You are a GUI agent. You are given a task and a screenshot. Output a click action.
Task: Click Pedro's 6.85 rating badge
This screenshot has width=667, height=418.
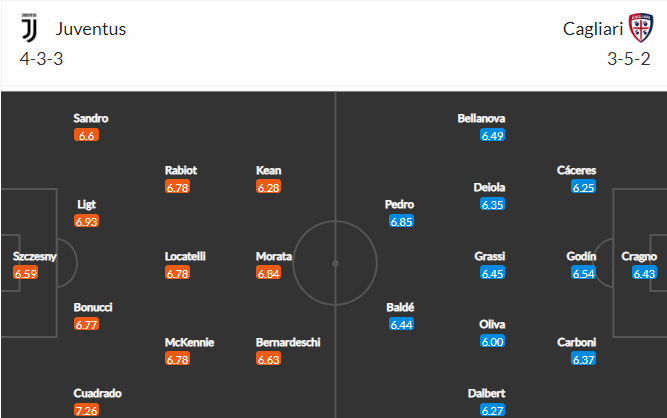401,221
